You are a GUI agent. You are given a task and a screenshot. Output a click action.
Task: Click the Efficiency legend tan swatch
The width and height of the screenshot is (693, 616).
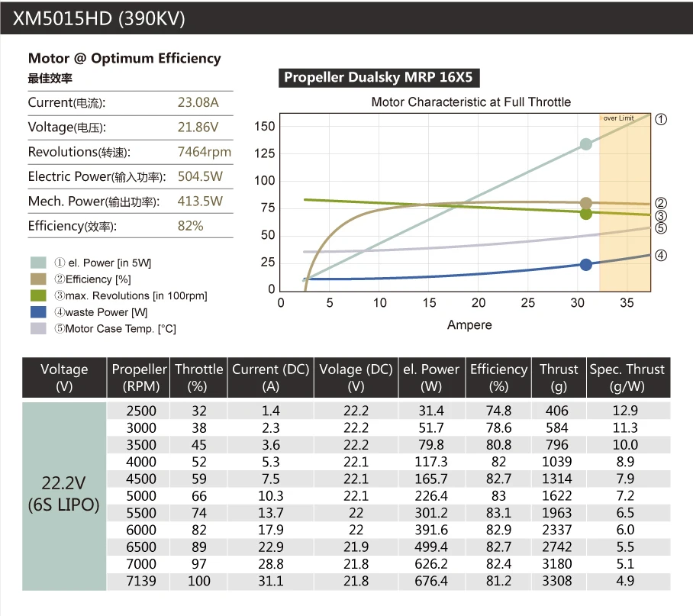click(x=38, y=279)
